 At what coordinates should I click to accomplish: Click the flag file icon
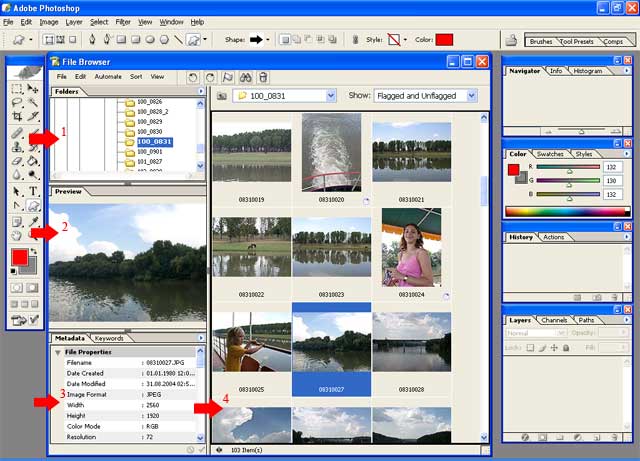(x=228, y=78)
